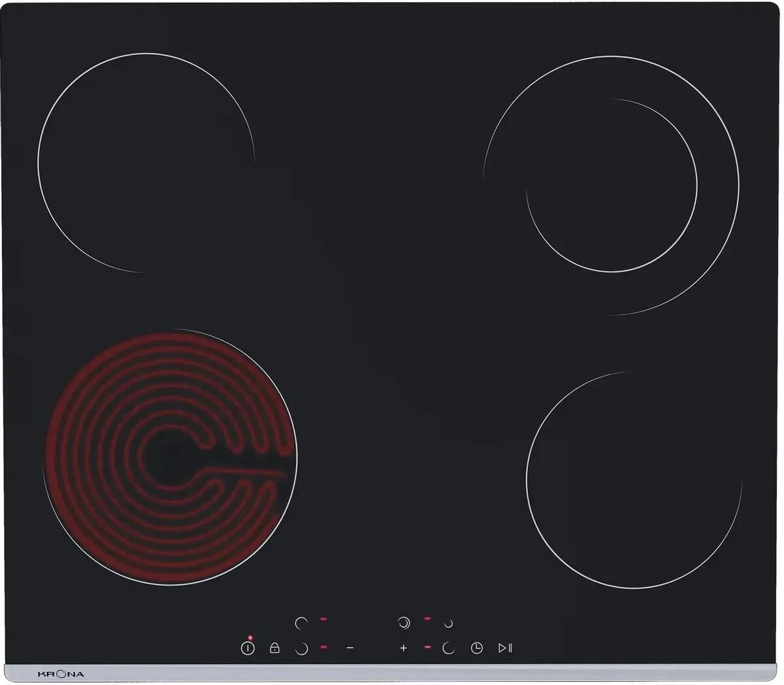Tap the rear-right zone red level display
The height and width of the screenshot is (685, 784).
[x=427, y=618]
